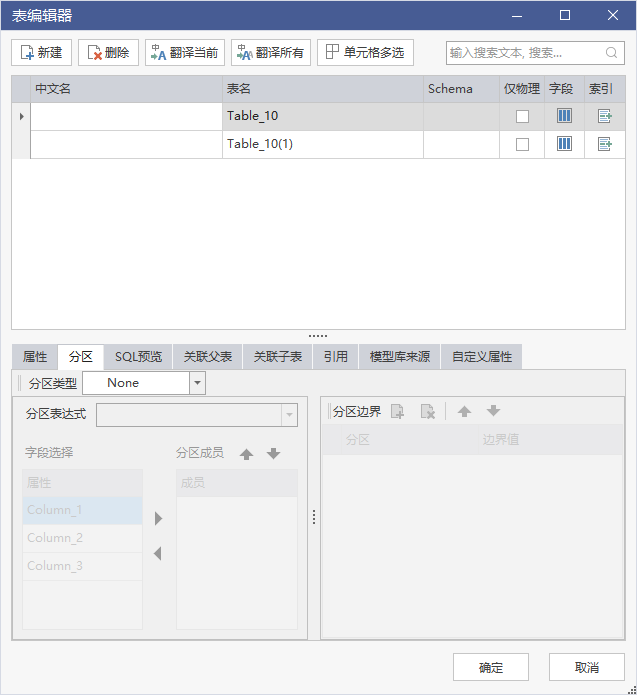Screen dimensions: 637x695
Task: Click the 取消 cancel button
Action: tap(587, 667)
